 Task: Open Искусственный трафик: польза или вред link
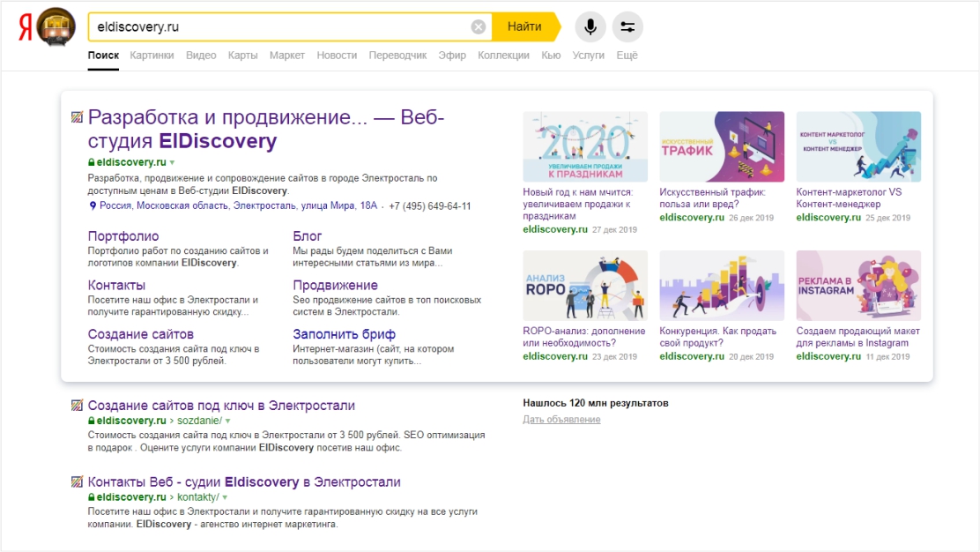click(x=712, y=198)
